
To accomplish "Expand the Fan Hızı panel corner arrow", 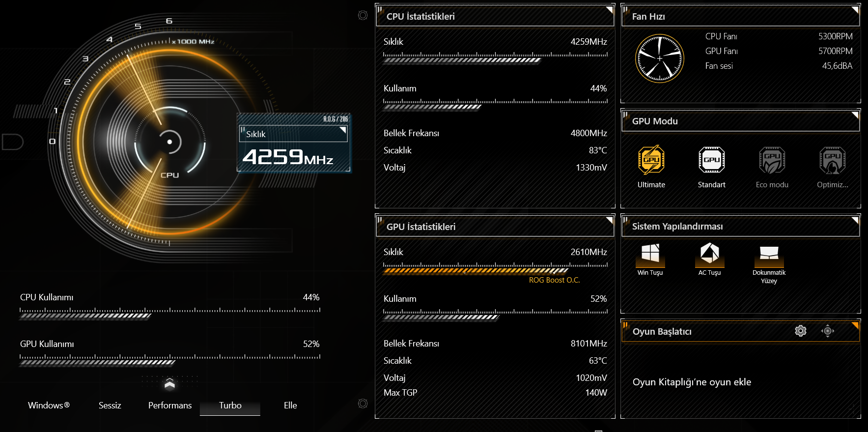I will [855, 10].
